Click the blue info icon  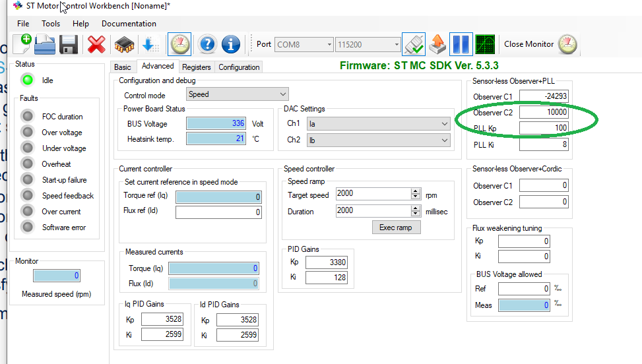pos(231,44)
